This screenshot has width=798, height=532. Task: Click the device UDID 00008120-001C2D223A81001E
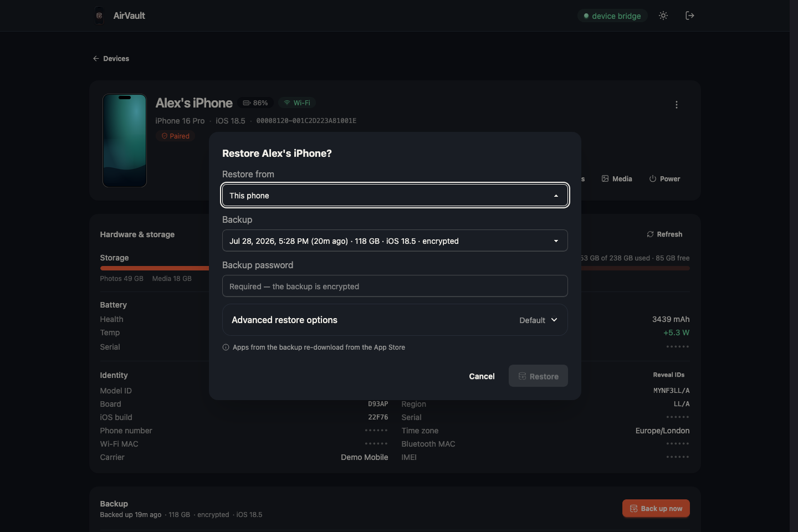point(306,121)
